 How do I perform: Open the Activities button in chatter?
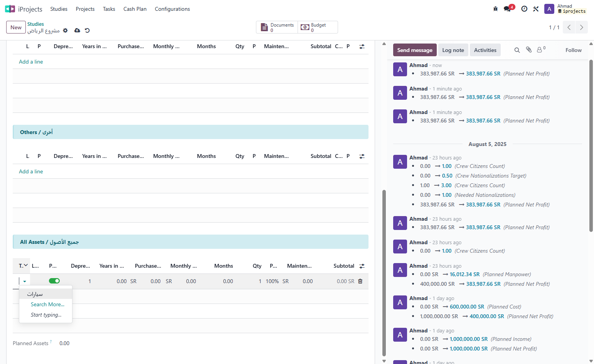click(485, 50)
